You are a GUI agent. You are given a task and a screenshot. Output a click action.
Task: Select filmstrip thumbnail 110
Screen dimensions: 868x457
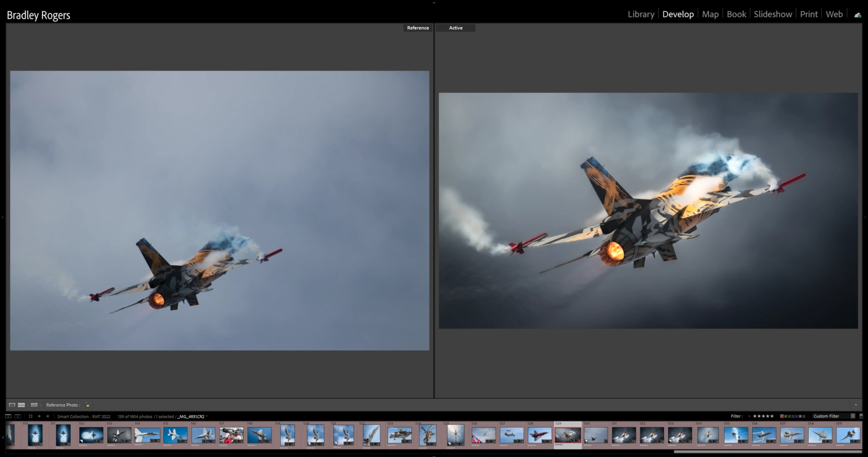[x=35, y=435]
